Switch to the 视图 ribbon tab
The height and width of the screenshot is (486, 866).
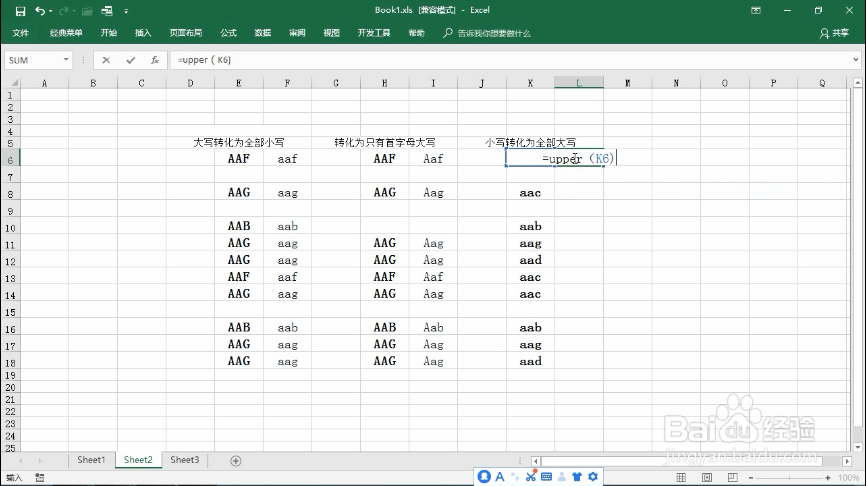point(331,33)
